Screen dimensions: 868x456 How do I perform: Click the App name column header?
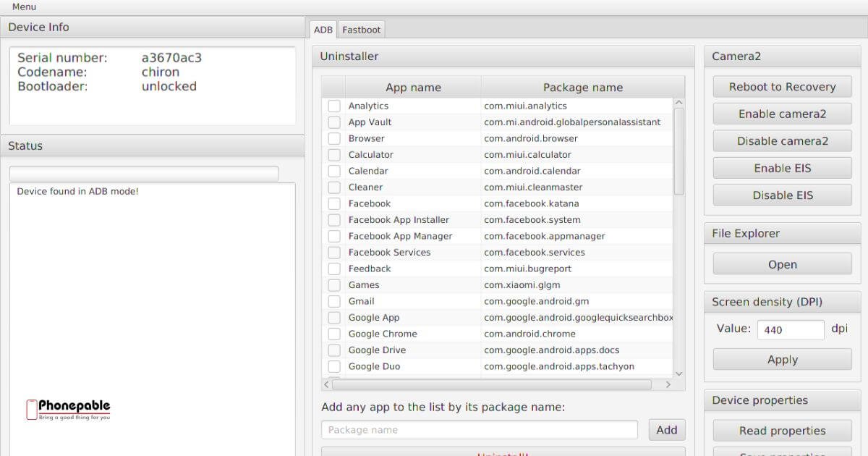pyautogui.click(x=413, y=88)
